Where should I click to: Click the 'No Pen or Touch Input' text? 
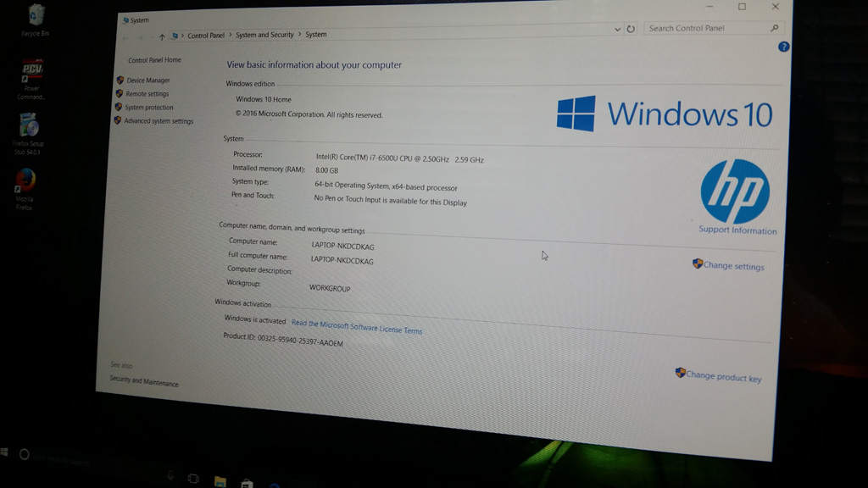[x=390, y=200]
